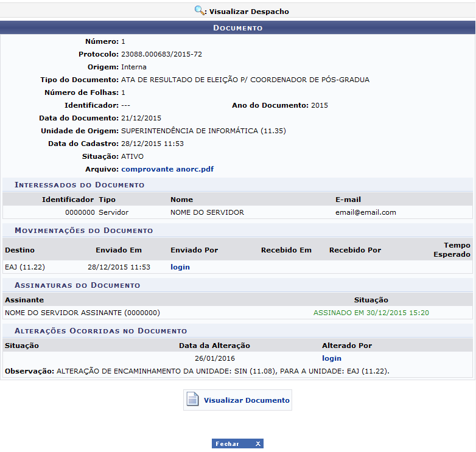476x452 pixels.
Task: Click the Identificador value dashes
Action: 125,106
